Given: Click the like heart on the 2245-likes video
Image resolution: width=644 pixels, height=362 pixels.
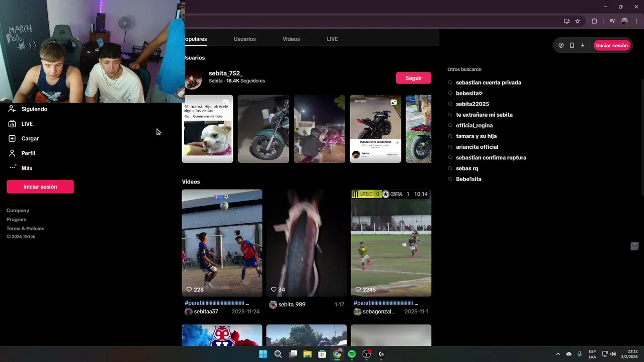Looking at the screenshot, I should (x=358, y=290).
